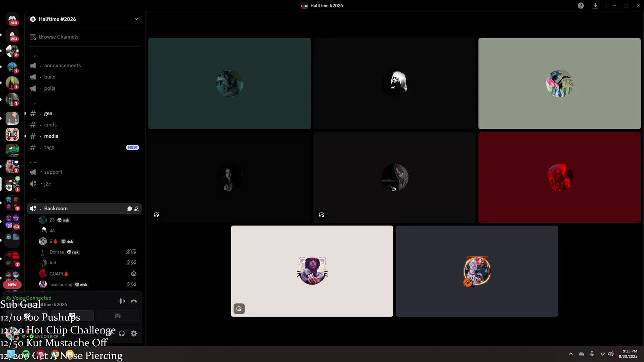The height and width of the screenshot is (362, 644).
Task: Click j2c voice channel speaker icon
Action: point(33,184)
